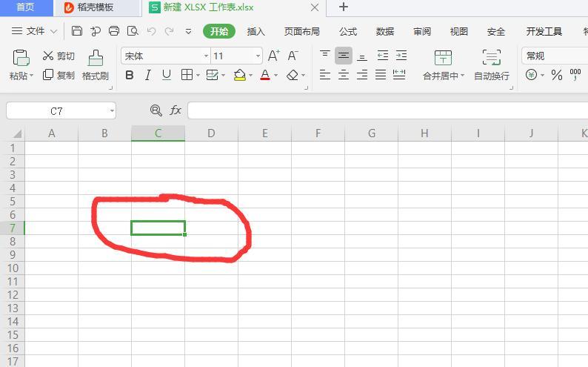588x367 pixels.
Task: Switch to the 公式 ribbon tab
Action: pos(348,32)
